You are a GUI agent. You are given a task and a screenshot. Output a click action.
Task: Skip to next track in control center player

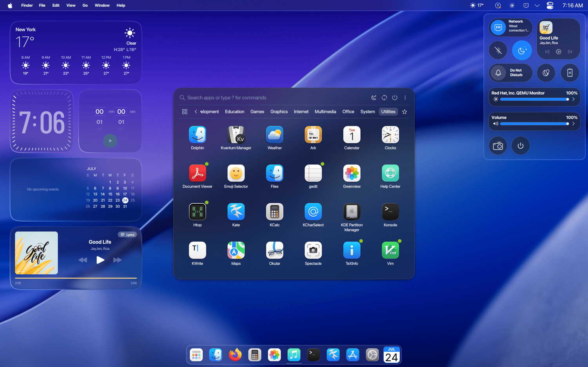(x=570, y=52)
